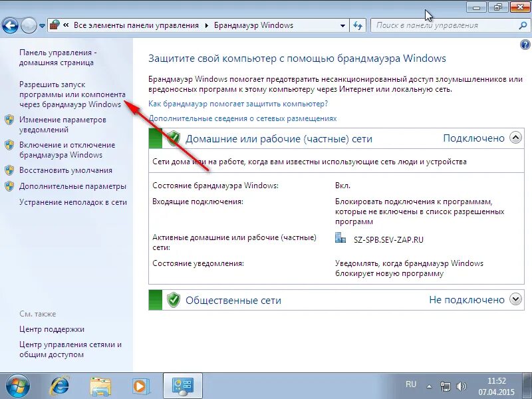Launch Internet Explorer from taskbar
This screenshot has height=399, width=532.
[x=59, y=386]
